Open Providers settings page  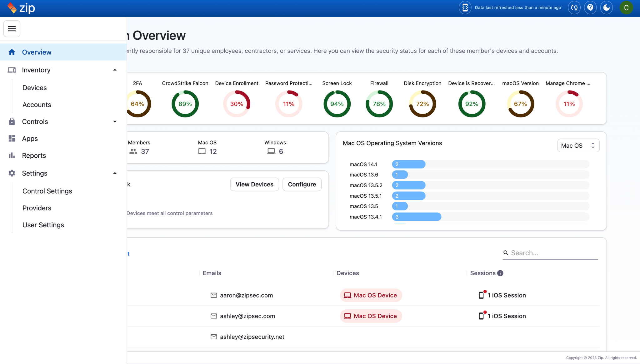tap(37, 208)
